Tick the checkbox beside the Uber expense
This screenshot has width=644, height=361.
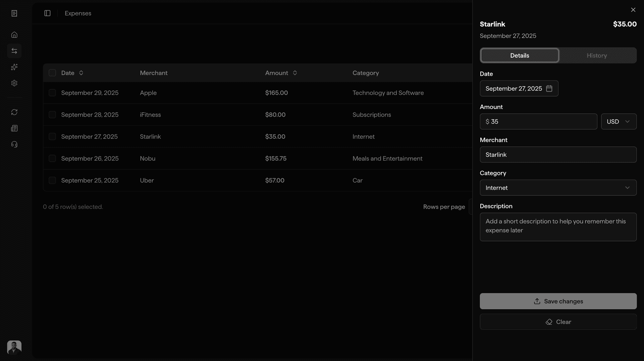[x=52, y=180]
